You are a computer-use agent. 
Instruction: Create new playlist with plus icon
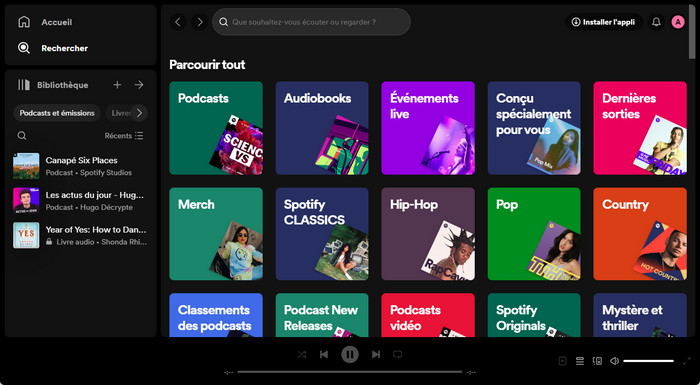[117, 85]
